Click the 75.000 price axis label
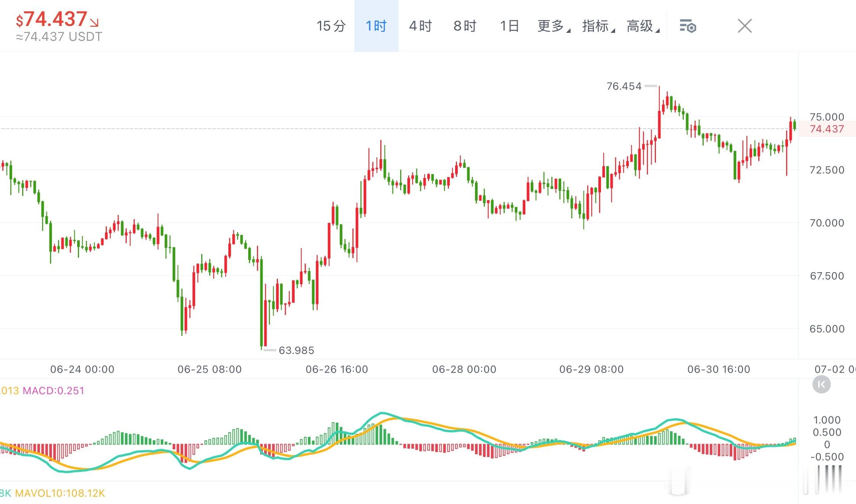The image size is (856, 504). click(x=827, y=117)
